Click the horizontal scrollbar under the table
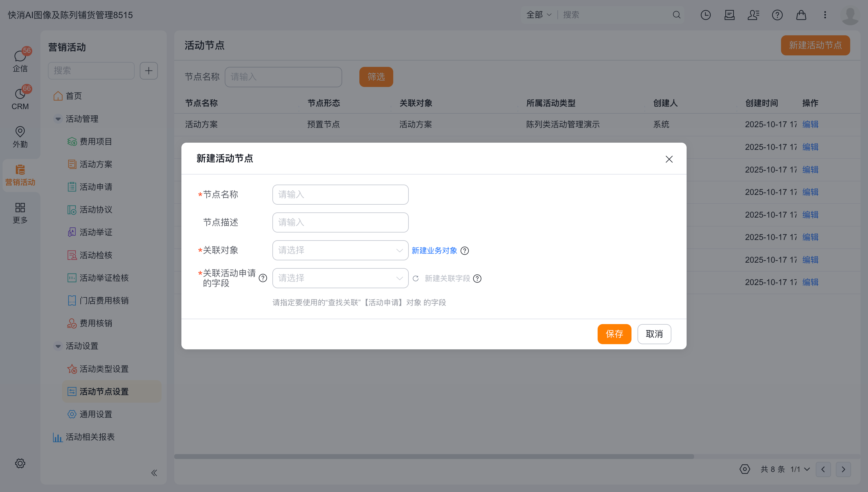Image resolution: width=868 pixels, height=492 pixels. [x=434, y=456]
